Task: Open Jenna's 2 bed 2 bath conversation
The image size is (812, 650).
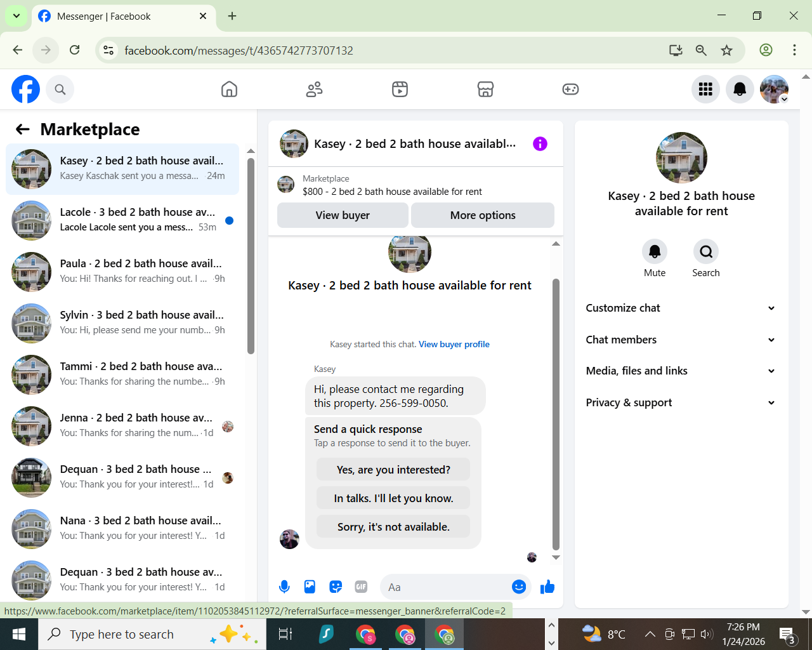Action: 122,426
